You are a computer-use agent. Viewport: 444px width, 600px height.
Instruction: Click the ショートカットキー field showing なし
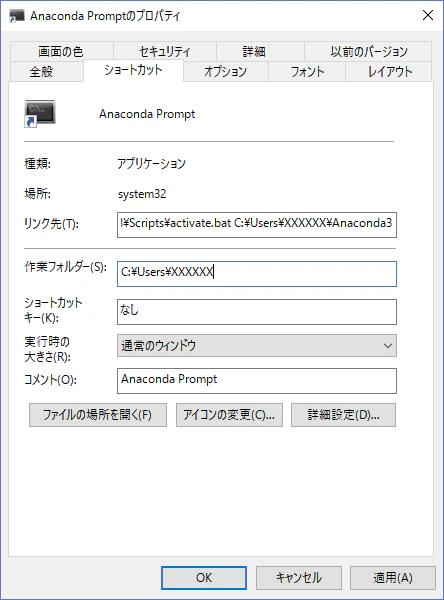(257, 312)
